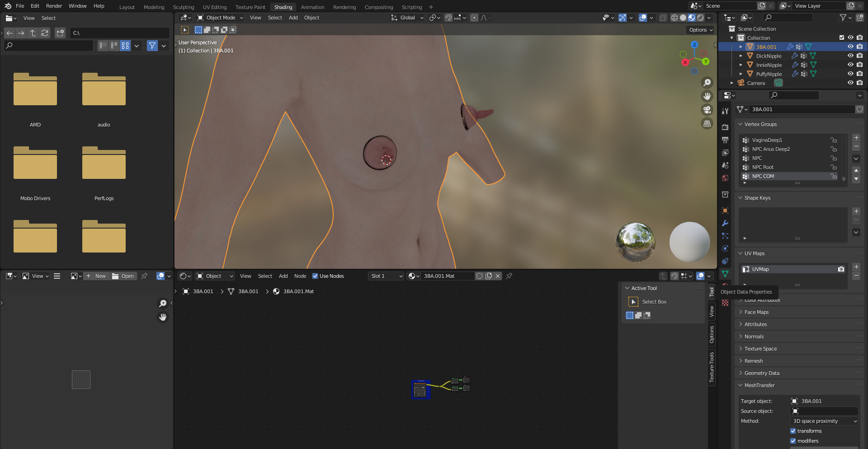Toggle the file browser filter funnel
868x449 pixels.
tap(152, 46)
